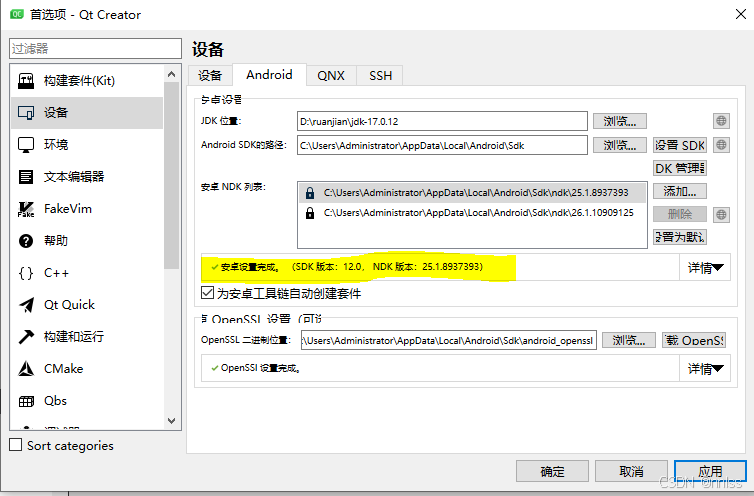
Task: Open the CMake settings category
Action: tap(87, 369)
